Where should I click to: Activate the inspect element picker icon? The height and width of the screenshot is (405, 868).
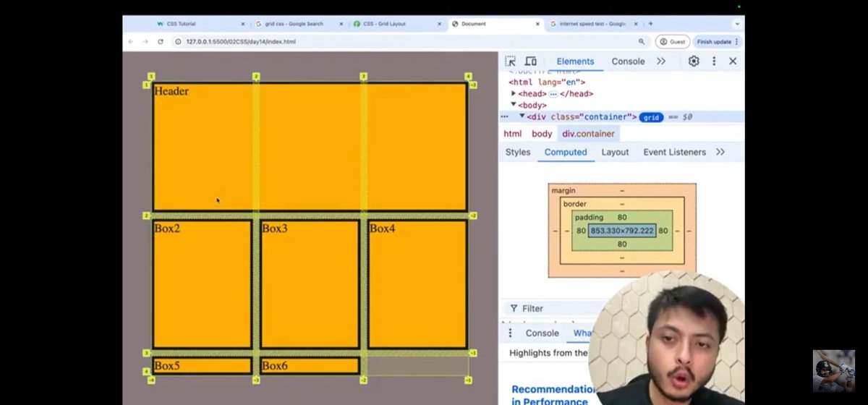(510, 61)
